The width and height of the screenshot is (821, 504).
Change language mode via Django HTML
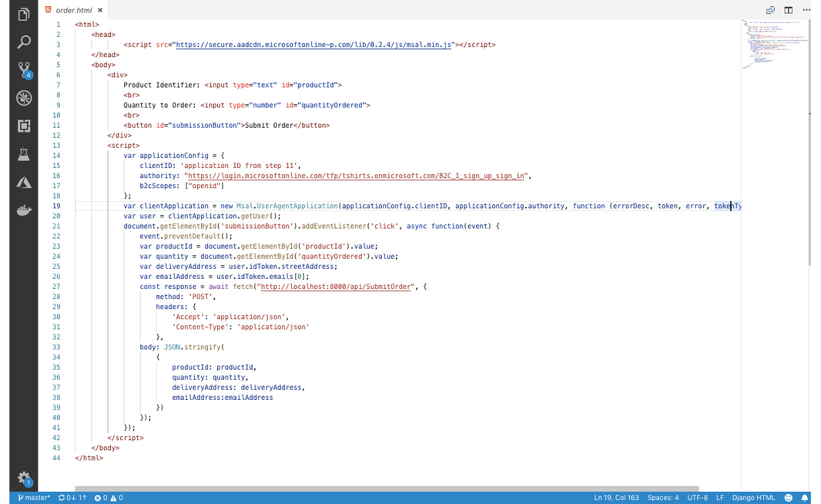pyautogui.click(x=753, y=498)
